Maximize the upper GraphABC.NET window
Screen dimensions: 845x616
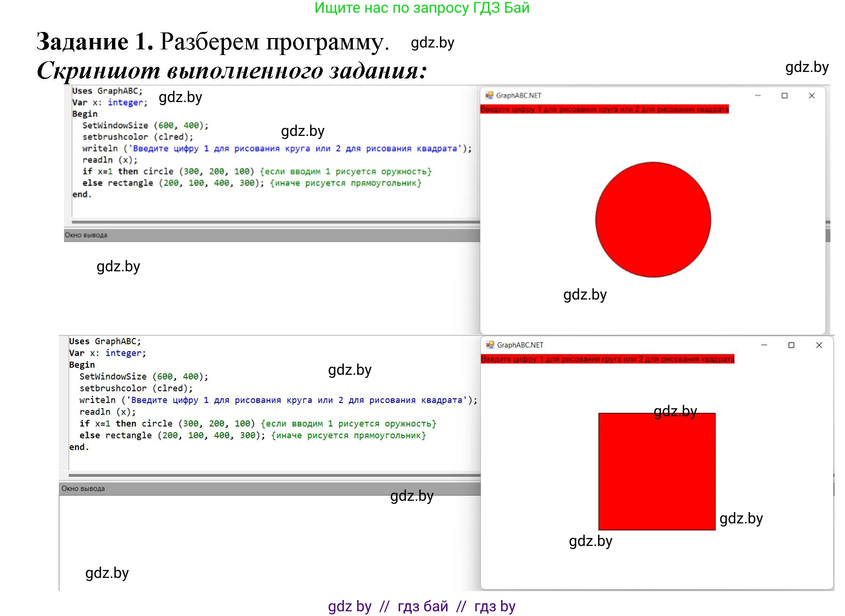[784, 96]
